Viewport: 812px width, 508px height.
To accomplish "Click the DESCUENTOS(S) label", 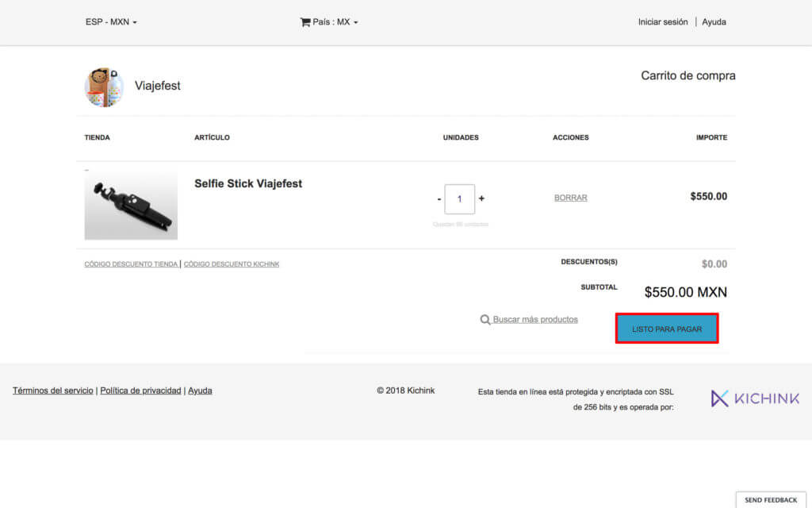I will [589, 262].
